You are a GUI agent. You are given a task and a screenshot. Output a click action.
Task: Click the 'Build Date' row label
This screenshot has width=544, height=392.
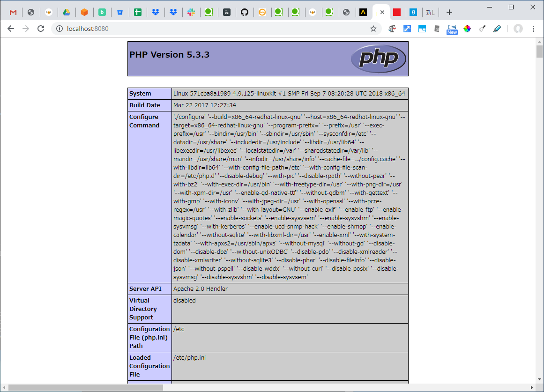(x=145, y=105)
